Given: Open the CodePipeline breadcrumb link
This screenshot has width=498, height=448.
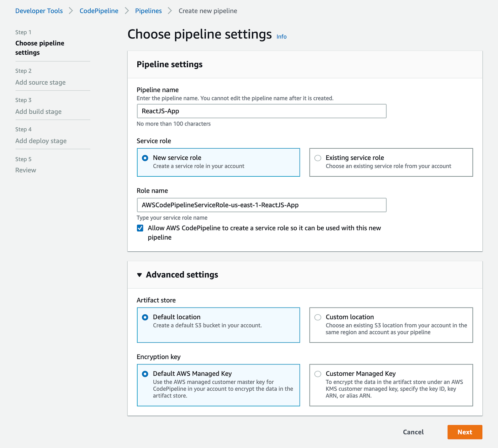Looking at the screenshot, I should tap(99, 11).
